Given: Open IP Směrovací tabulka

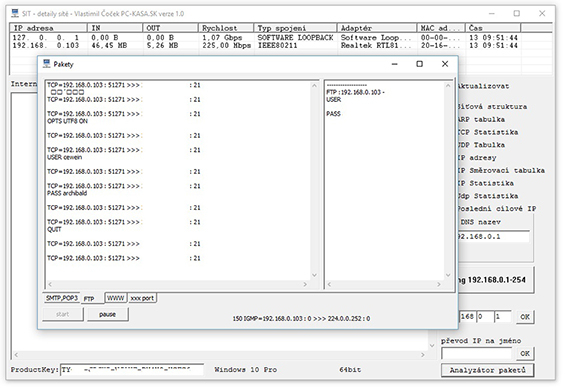Looking at the screenshot, I should pos(501,170).
